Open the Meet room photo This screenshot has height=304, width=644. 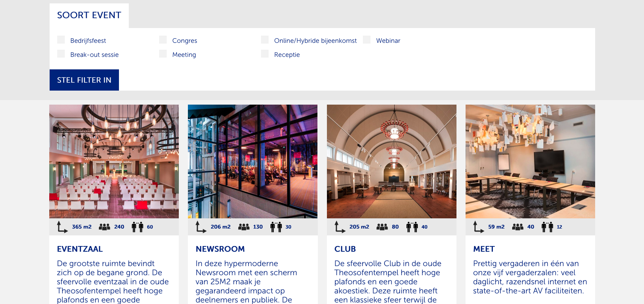tap(530, 161)
